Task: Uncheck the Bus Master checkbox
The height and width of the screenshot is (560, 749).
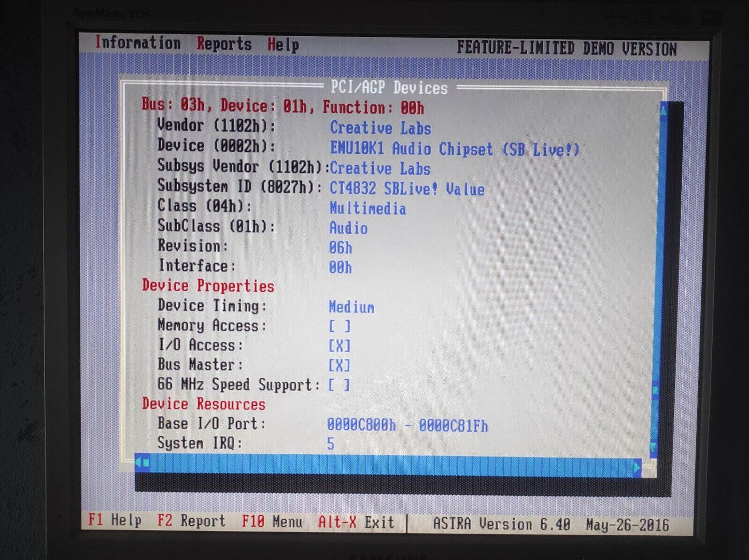Action: [x=340, y=366]
